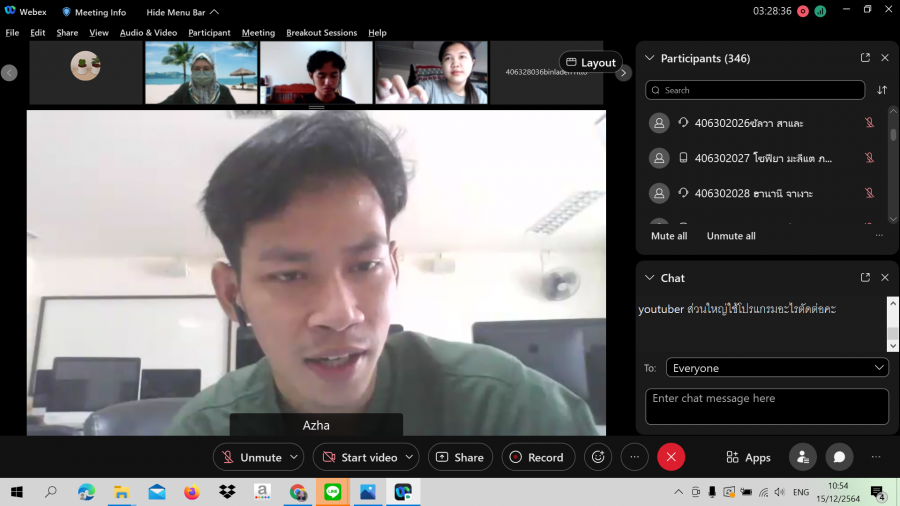Pop out the Participants panel
This screenshot has width=900, height=506.
[865, 58]
